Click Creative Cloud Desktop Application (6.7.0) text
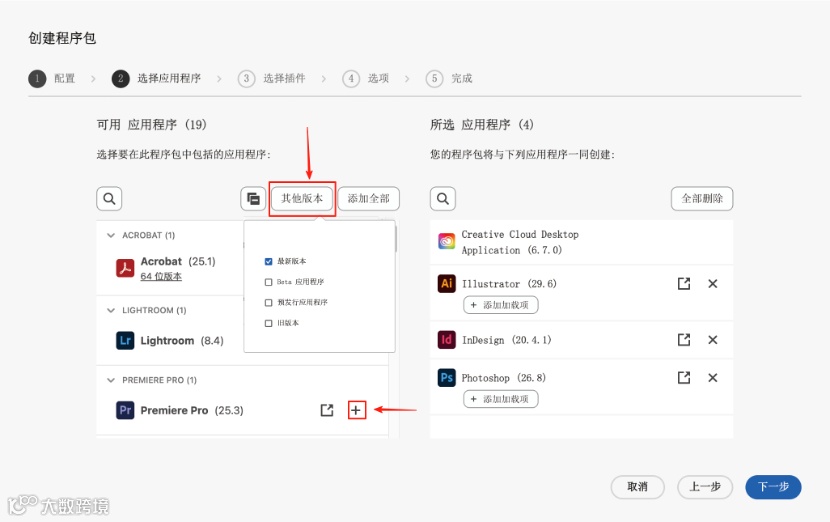 tap(520, 242)
